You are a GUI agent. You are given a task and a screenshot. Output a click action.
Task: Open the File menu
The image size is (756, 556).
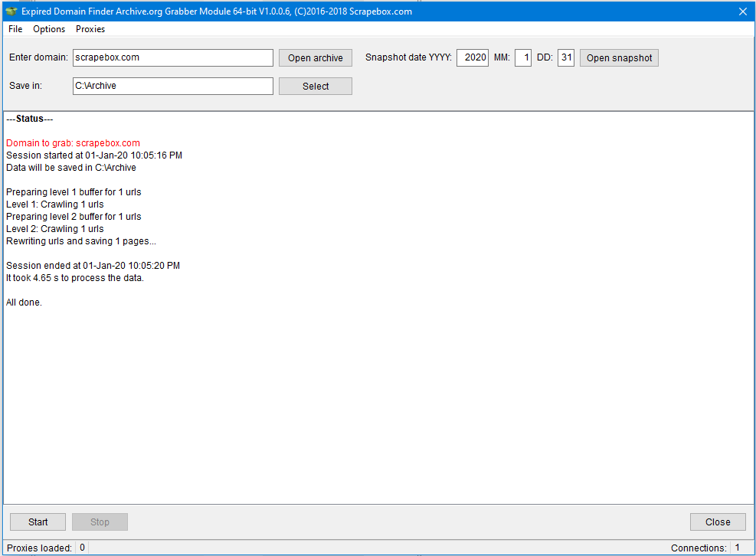pyautogui.click(x=15, y=29)
